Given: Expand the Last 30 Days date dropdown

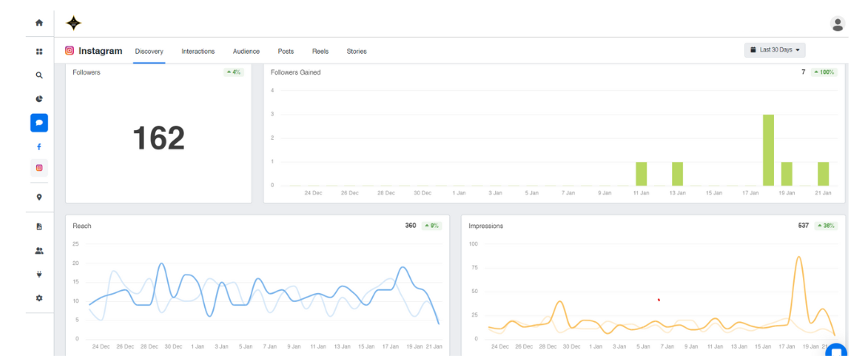Looking at the screenshot, I should (775, 50).
